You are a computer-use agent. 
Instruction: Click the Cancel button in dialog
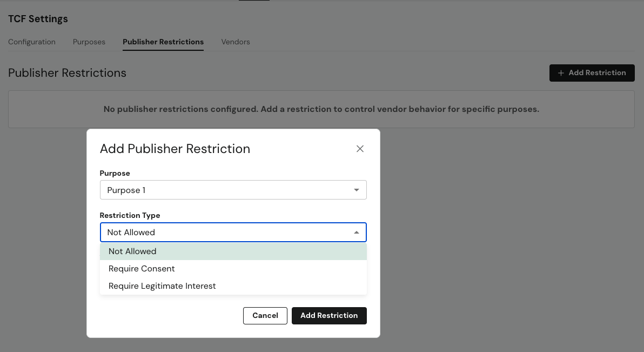[x=265, y=316]
